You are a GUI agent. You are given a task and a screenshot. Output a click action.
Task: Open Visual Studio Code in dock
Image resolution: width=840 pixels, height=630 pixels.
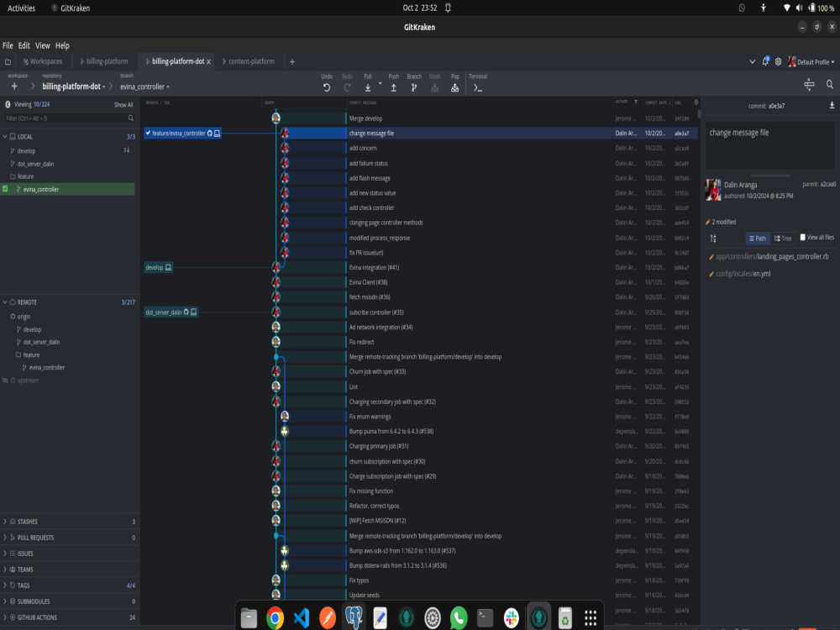click(302, 618)
